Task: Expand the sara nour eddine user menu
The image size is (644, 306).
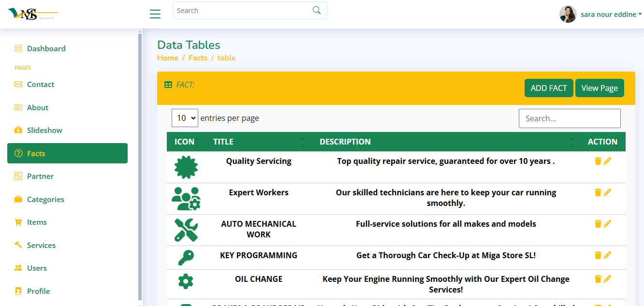Action: 608,15
